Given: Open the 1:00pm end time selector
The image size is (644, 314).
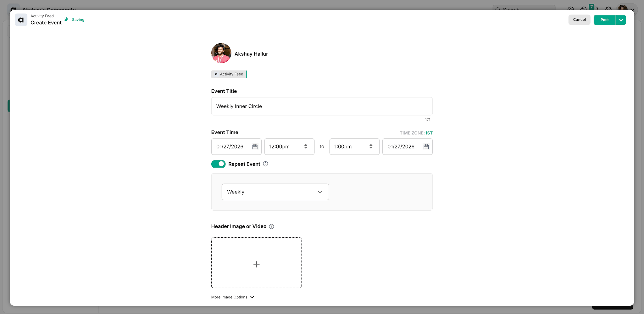Looking at the screenshot, I should tap(354, 147).
